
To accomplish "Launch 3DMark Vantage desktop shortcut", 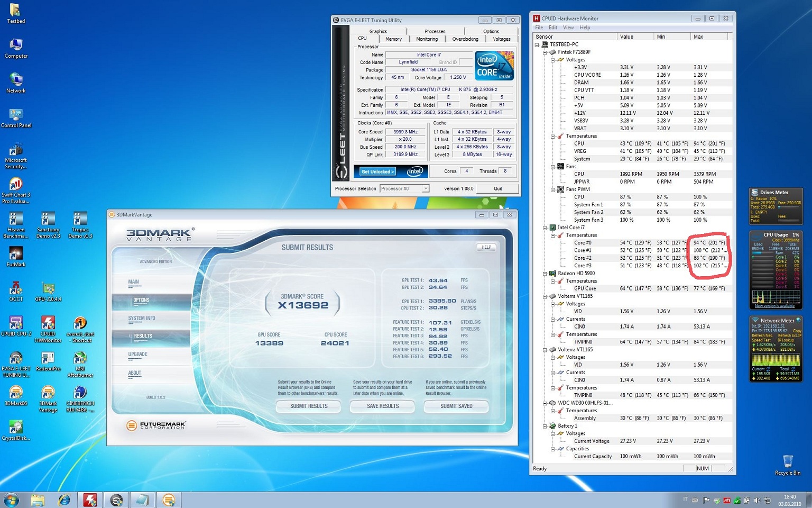I will 48,399.
